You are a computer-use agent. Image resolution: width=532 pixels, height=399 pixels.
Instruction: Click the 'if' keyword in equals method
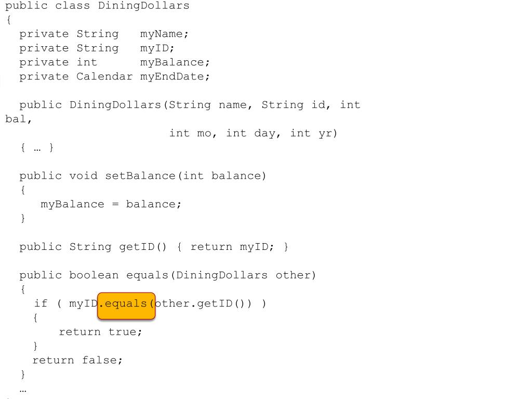click(41, 303)
